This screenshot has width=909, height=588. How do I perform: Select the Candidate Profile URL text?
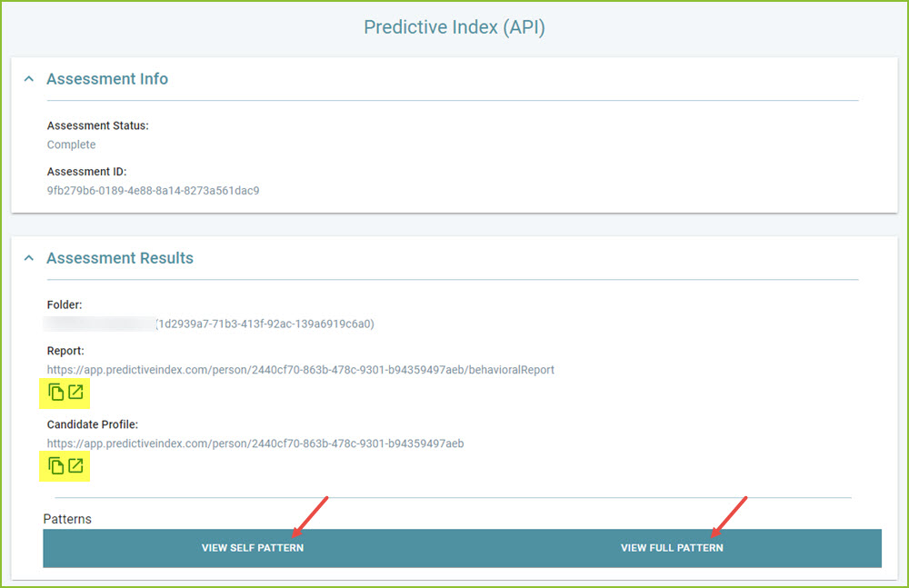click(x=255, y=443)
